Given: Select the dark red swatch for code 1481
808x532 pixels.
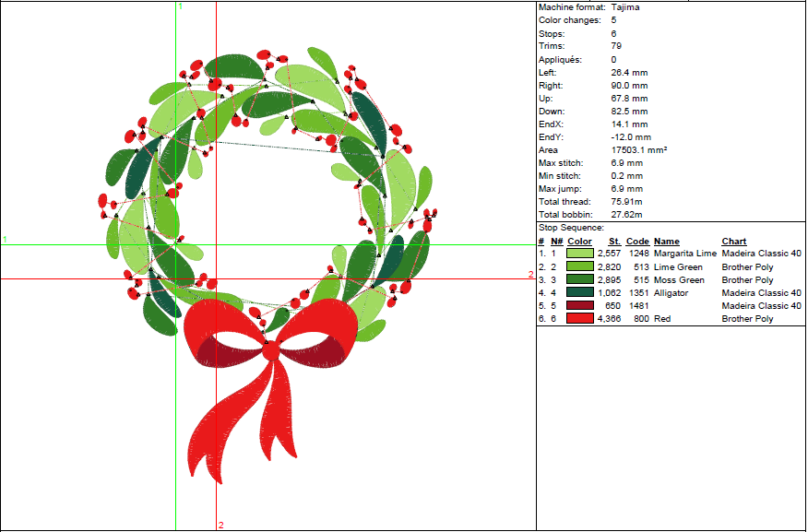Looking at the screenshot, I should [578, 306].
